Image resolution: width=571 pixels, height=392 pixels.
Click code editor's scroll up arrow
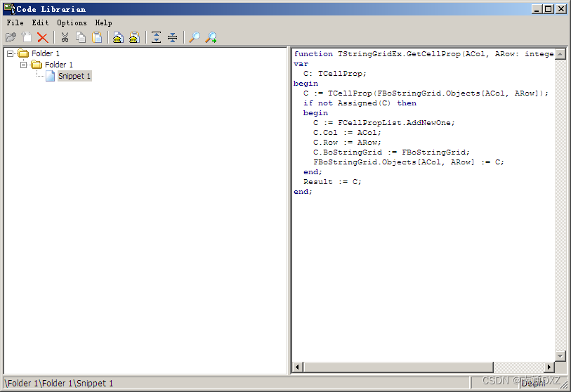pyautogui.click(x=560, y=54)
